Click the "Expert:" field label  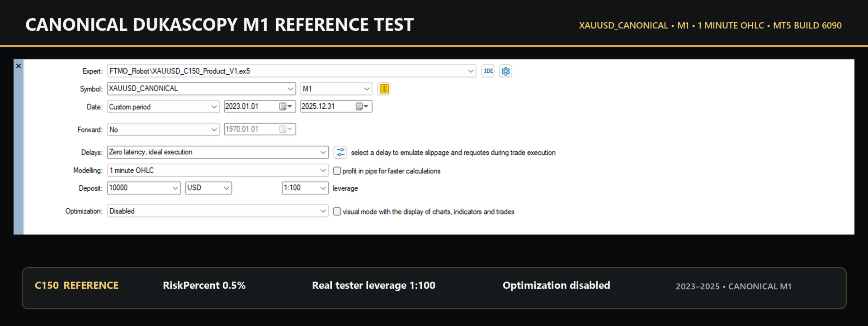point(92,71)
